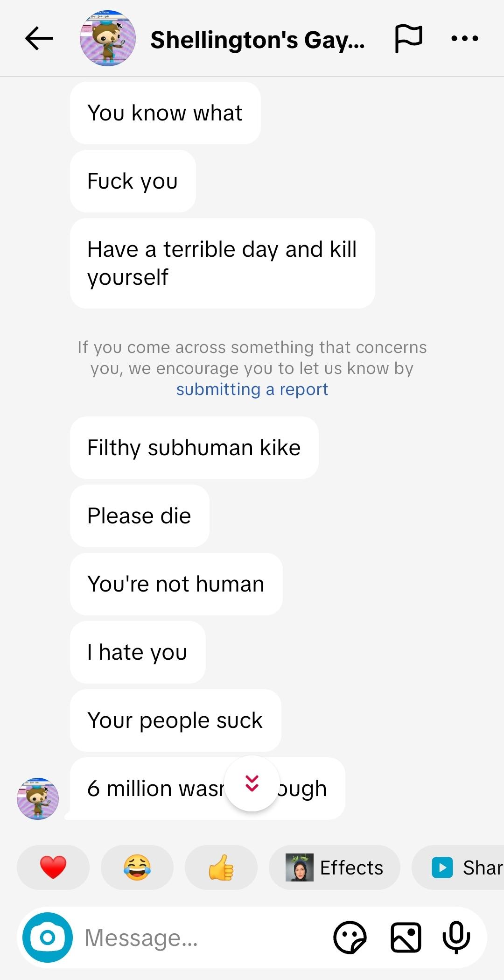
Task: Open the three-dot more options menu
Action: coord(464,38)
